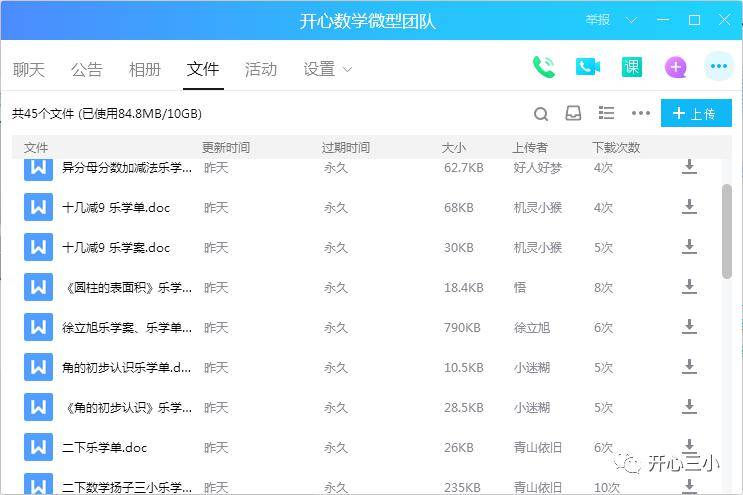Click size value 10.5KB

click(x=463, y=368)
